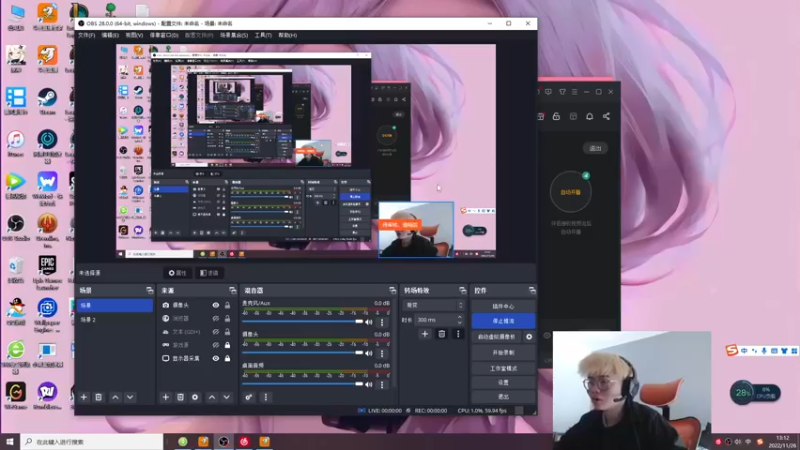Viewport: 800px width, 450px height.
Task: Click the 属性 button above the panels
Action: (x=178, y=273)
